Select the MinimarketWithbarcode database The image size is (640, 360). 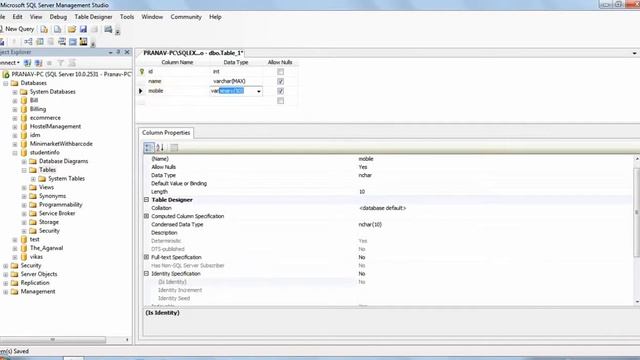pos(61,144)
